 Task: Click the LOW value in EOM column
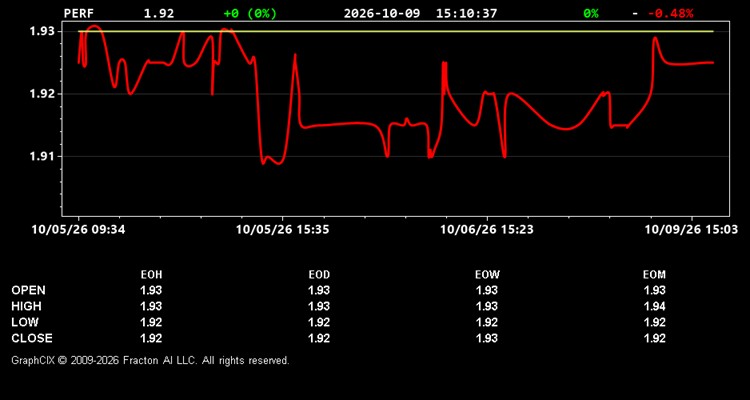[x=654, y=322]
